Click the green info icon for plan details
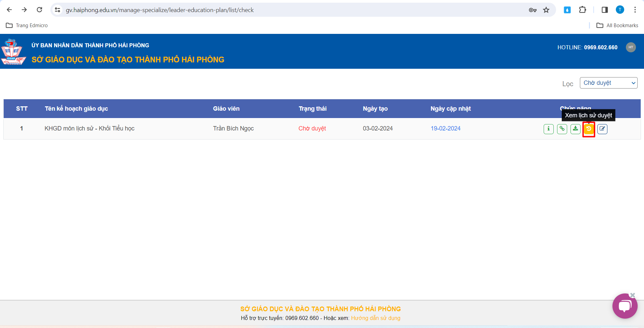 (x=548, y=129)
